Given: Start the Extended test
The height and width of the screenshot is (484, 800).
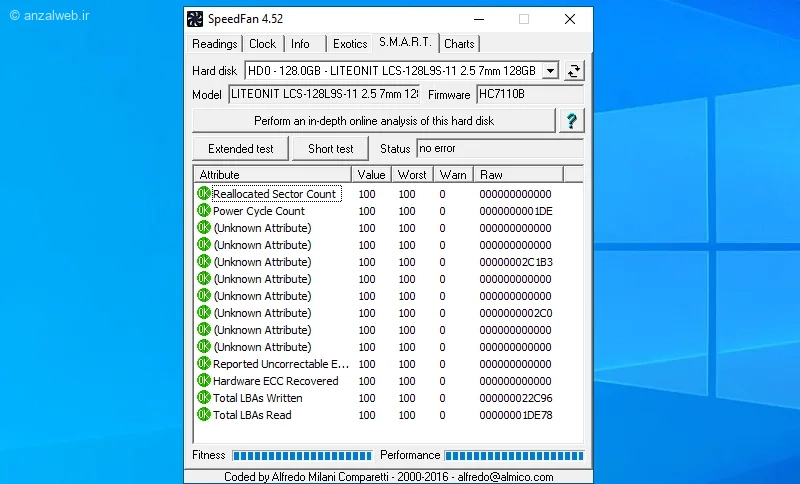Looking at the screenshot, I should pyautogui.click(x=240, y=149).
